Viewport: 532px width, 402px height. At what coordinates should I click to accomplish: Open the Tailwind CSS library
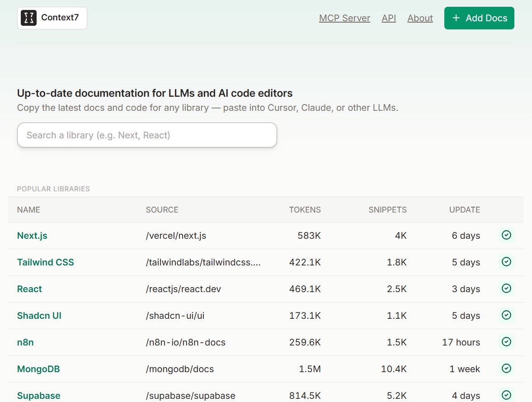click(46, 262)
